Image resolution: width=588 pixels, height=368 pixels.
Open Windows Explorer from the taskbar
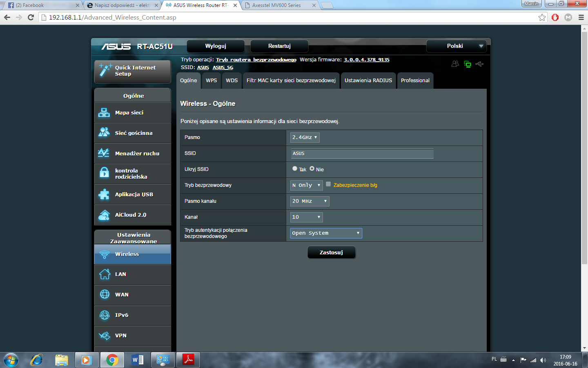(62, 360)
